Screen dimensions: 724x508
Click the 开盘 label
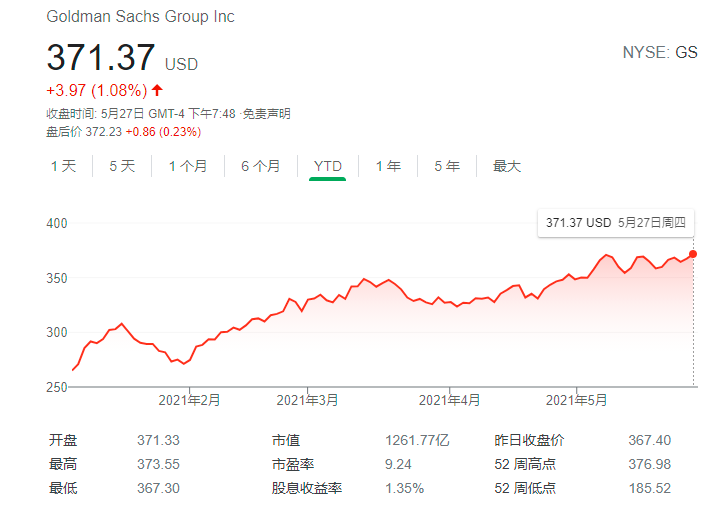coord(63,440)
